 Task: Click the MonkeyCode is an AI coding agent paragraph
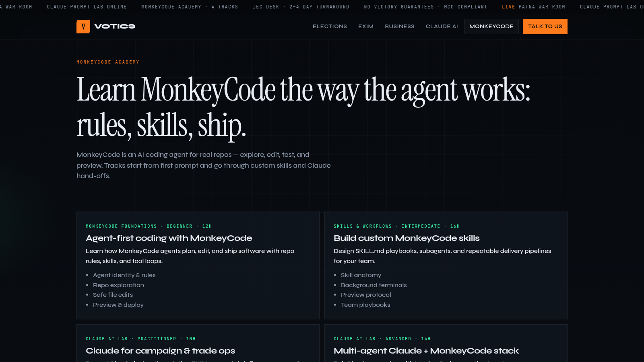(204, 165)
